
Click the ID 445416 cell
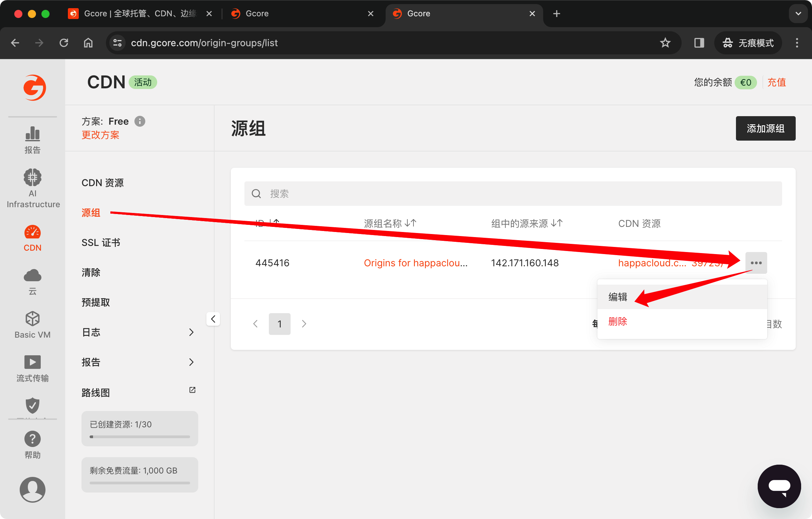coord(272,263)
